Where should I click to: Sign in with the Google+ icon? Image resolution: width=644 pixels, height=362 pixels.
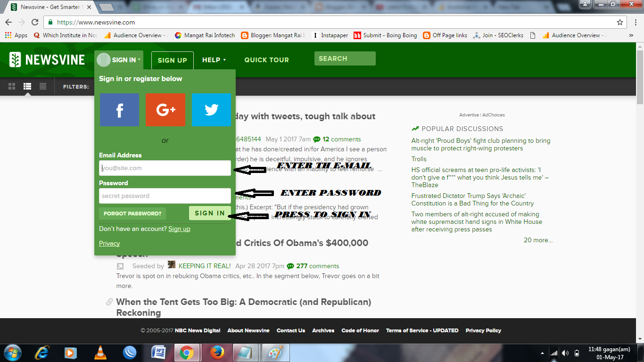(x=165, y=109)
